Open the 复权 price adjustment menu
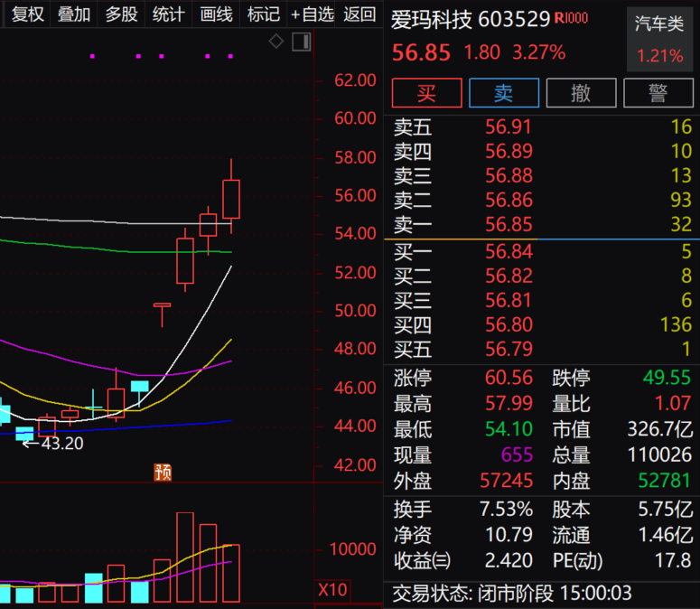This screenshot has height=609, width=700. [27, 14]
